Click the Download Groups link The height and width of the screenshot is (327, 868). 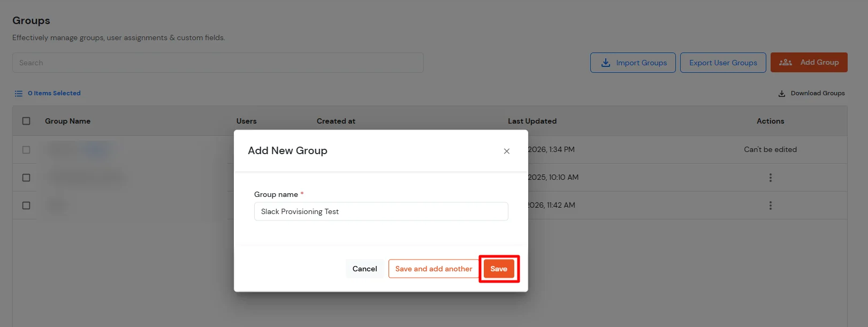click(x=812, y=93)
